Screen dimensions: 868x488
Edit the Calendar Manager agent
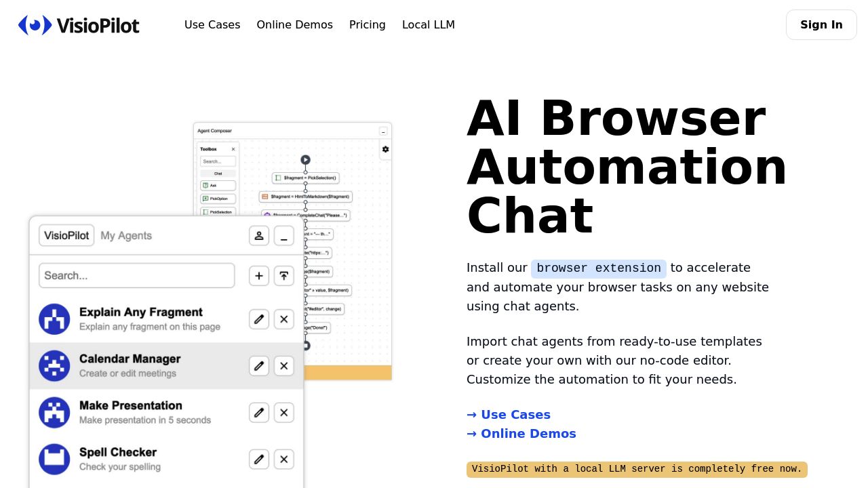258,366
